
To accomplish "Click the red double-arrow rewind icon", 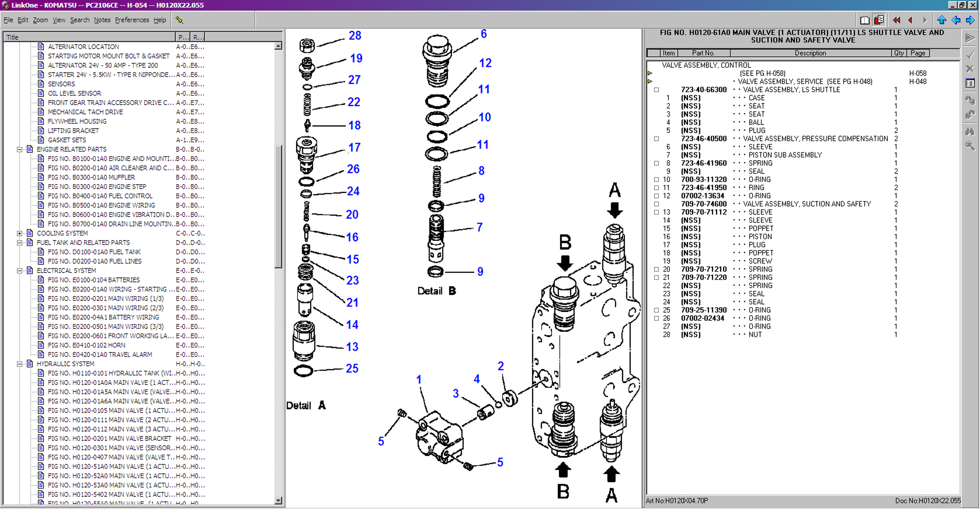I will [896, 20].
